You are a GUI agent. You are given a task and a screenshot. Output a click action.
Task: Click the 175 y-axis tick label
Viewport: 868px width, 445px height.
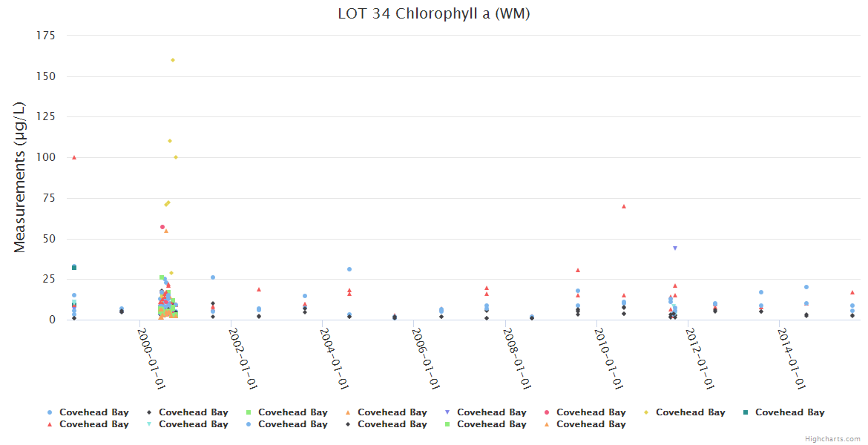47,35
